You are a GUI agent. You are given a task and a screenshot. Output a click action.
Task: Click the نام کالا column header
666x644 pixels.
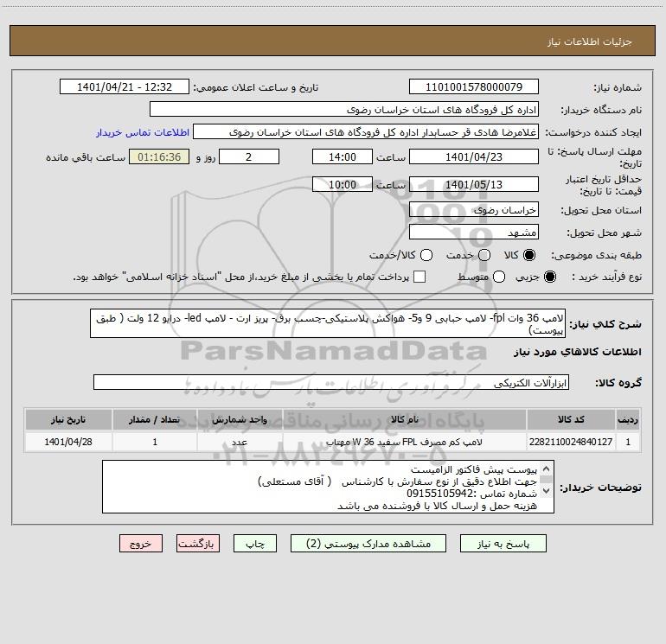click(x=405, y=419)
